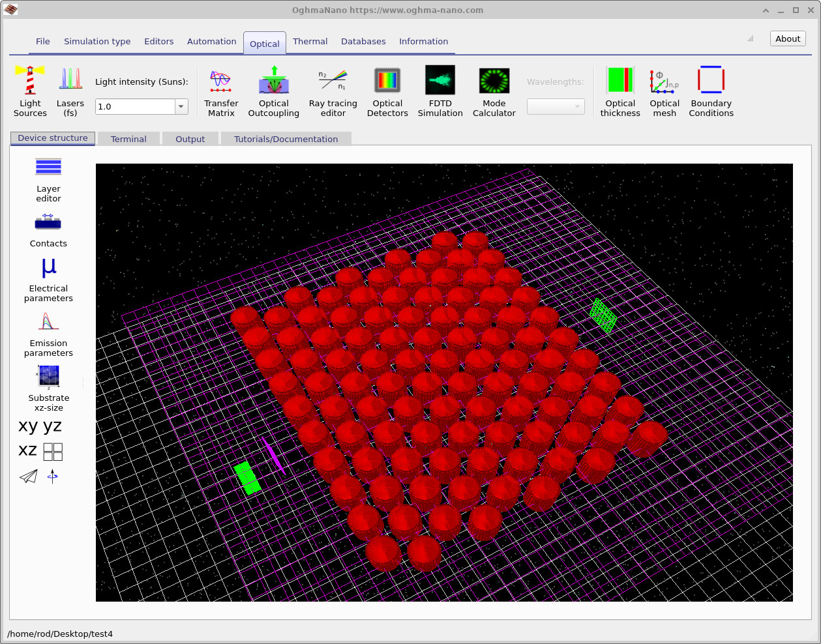Click the /home/rod/Desktop/test4 status bar path
The height and width of the screenshot is (644, 821).
(60, 634)
